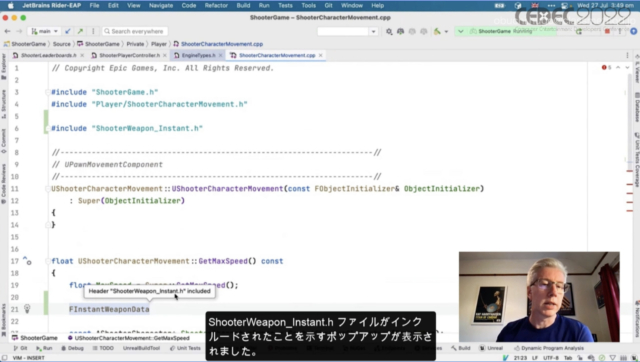The image size is (640, 362).
Task: Open the Bookmarks tool window
Action: click(x=4, y=320)
